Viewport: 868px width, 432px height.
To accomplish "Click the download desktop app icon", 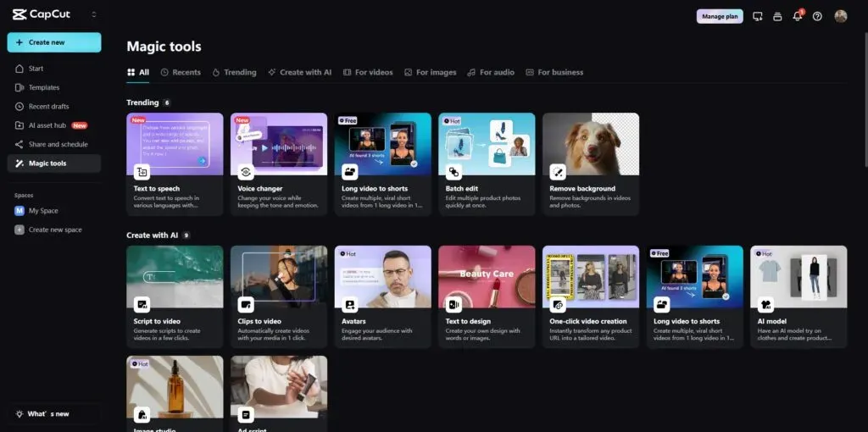I will [x=757, y=17].
